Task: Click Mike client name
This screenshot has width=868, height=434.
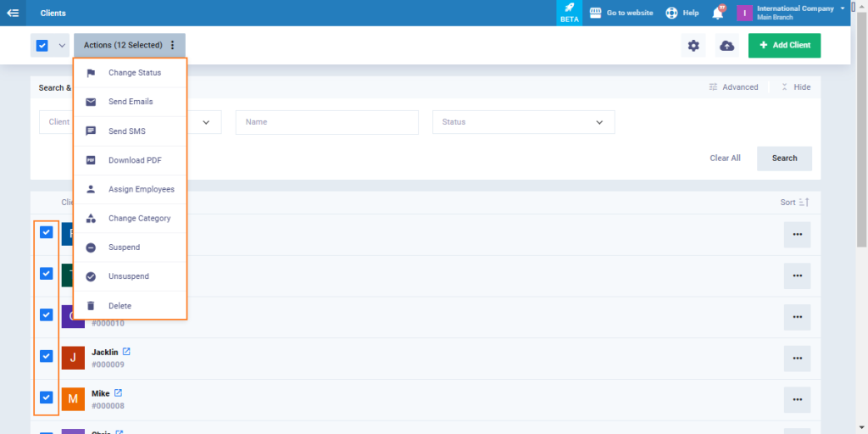Action: click(x=101, y=393)
